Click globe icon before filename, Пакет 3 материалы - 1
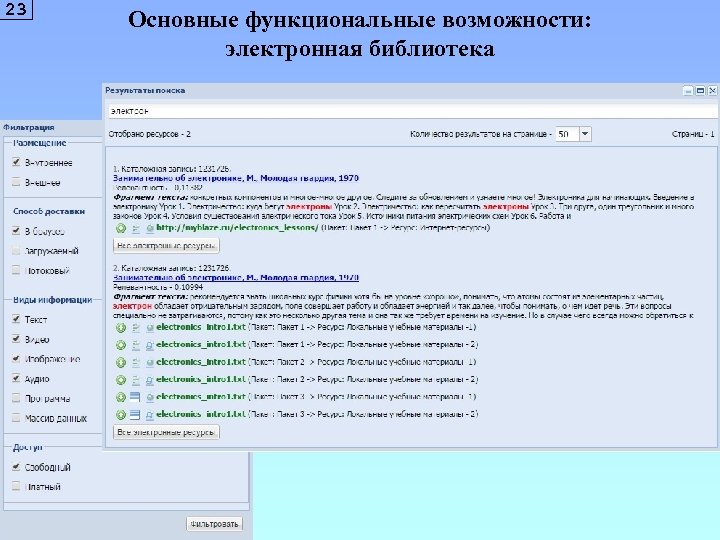The image size is (720, 540). pos(150,398)
